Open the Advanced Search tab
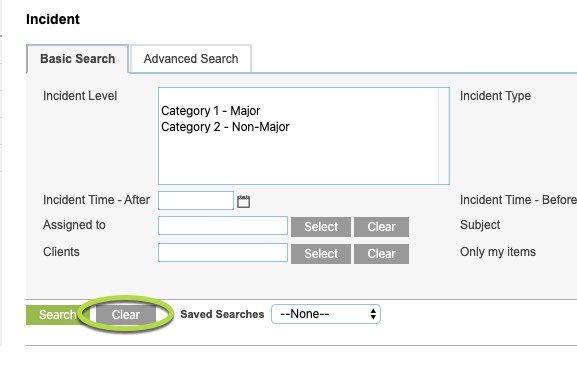This screenshot has height=365, width=577. (191, 59)
